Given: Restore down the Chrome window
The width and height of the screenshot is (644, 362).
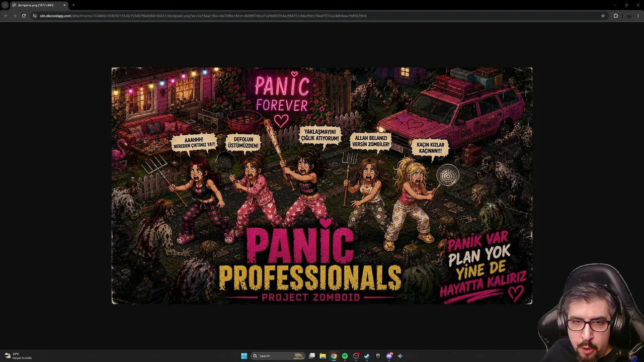Looking at the screenshot, I should pos(626,5).
